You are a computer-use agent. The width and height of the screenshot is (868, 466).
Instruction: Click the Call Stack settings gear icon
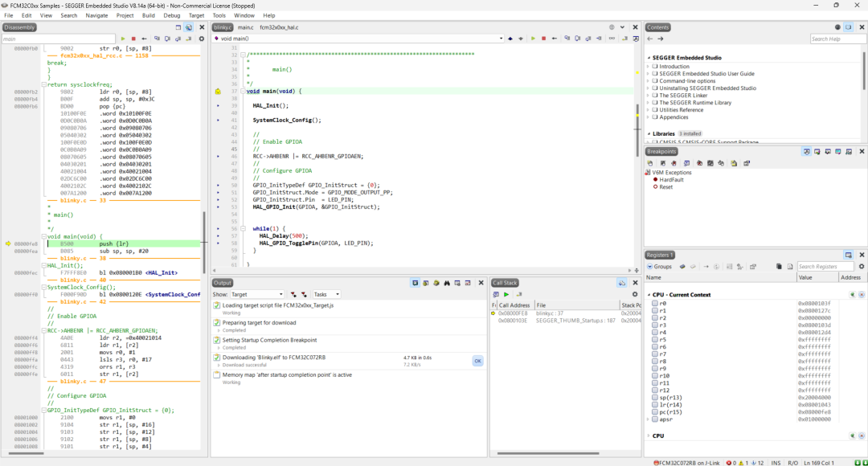point(634,295)
